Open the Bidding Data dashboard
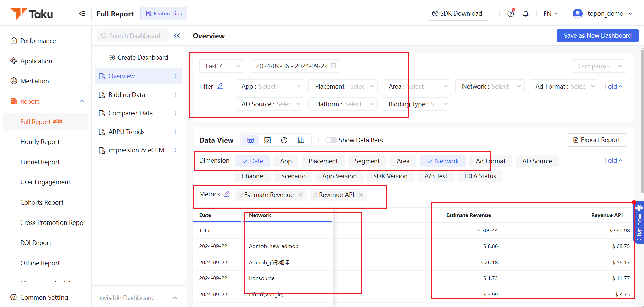 (x=126, y=95)
